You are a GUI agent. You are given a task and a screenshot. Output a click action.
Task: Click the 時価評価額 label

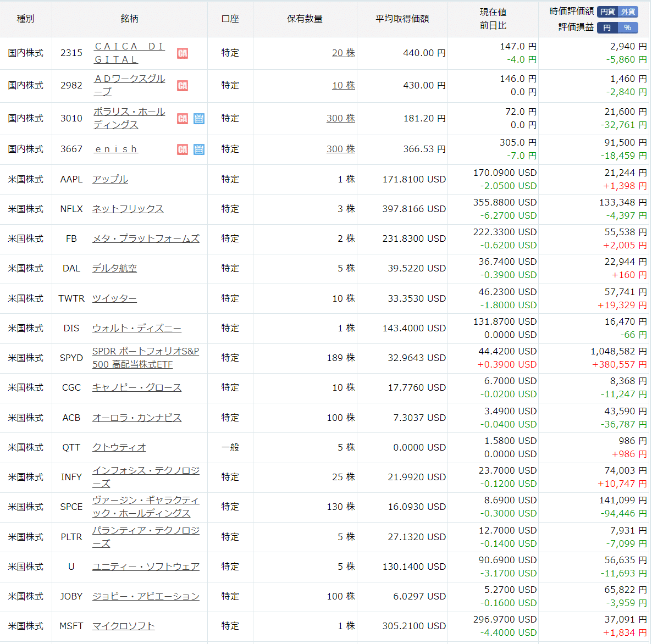pyautogui.click(x=571, y=12)
